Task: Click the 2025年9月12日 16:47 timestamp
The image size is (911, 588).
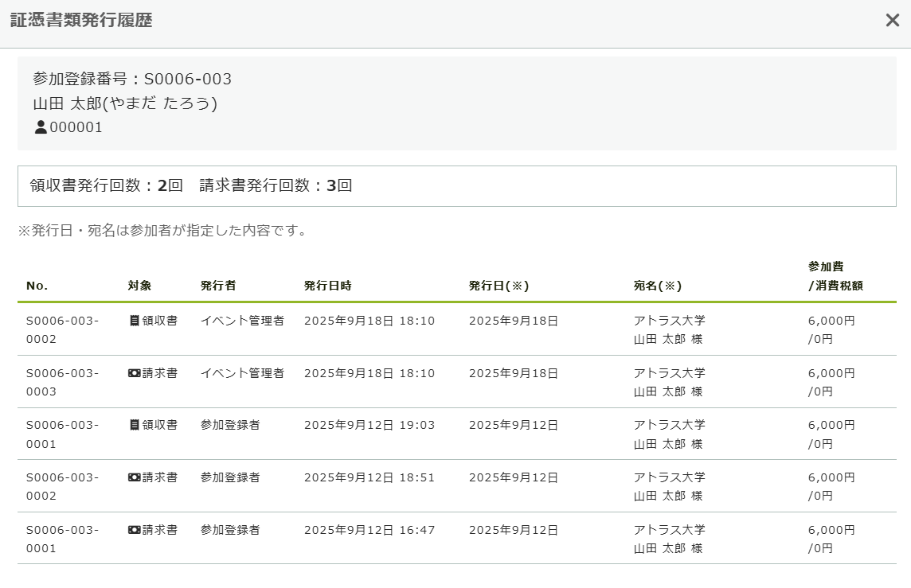Action: click(x=369, y=530)
